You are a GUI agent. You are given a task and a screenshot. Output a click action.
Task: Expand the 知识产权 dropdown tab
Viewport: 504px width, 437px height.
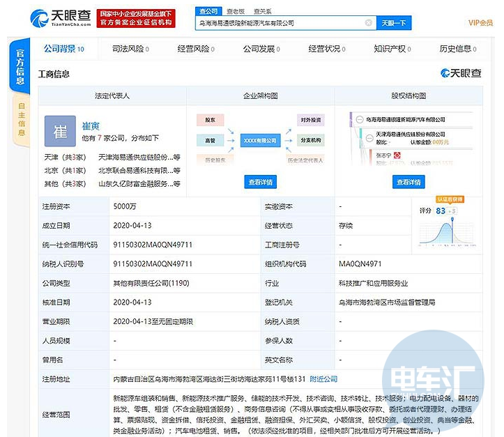click(x=393, y=49)
